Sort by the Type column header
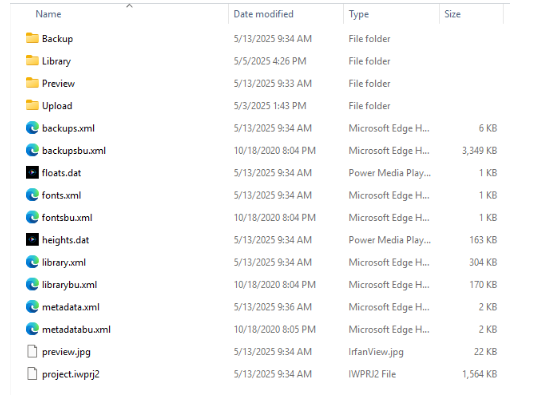541x395 pixels. coord(358,14)
